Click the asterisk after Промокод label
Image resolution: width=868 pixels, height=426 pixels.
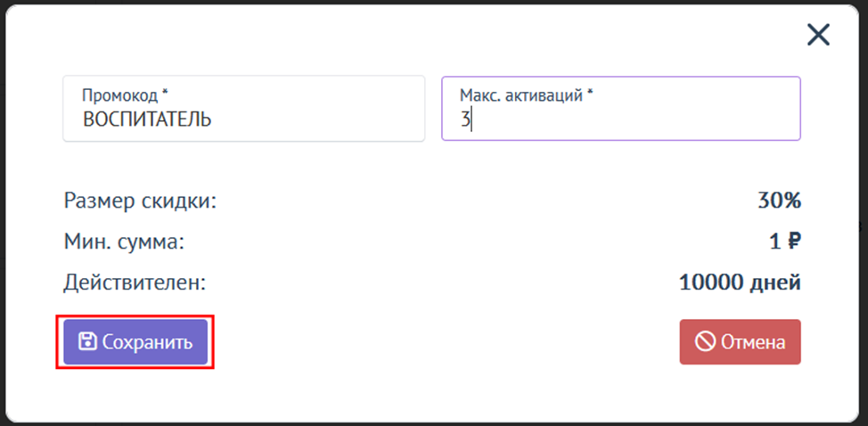tap(166, 94)
